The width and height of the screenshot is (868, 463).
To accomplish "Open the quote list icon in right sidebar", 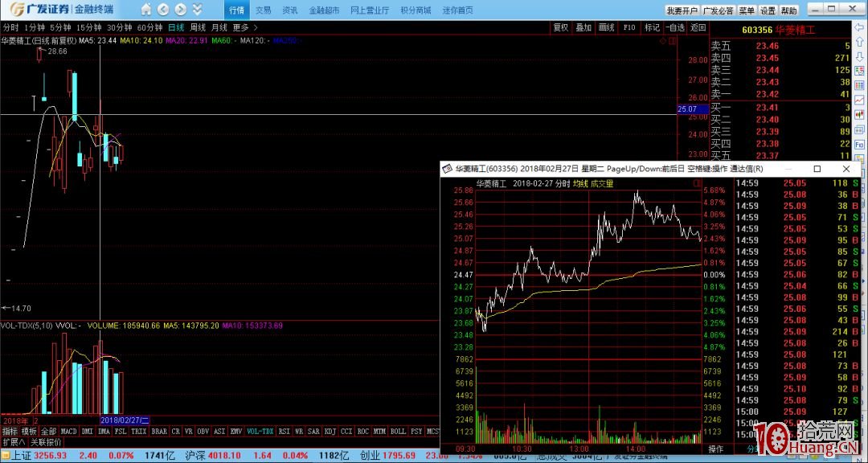I will 859,71.
